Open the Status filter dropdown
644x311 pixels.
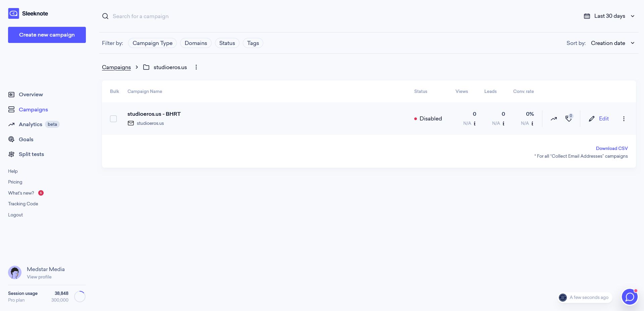[x=227, y=43]
